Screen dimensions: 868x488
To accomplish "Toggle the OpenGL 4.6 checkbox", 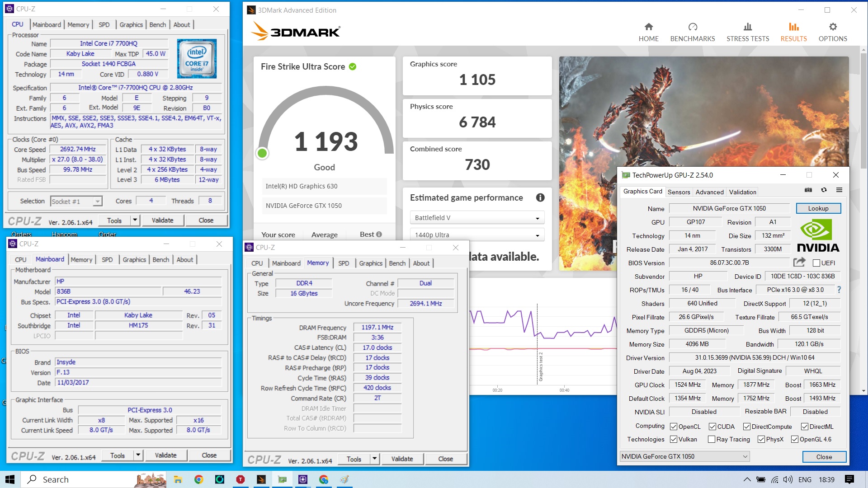I will pyautogui.click(x=795, y=439).
